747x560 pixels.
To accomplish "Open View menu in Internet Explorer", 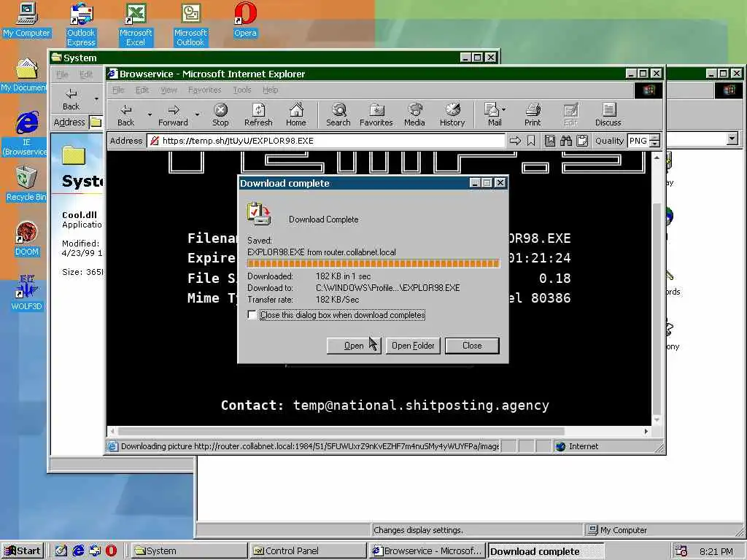I will [x=169, y=90].
